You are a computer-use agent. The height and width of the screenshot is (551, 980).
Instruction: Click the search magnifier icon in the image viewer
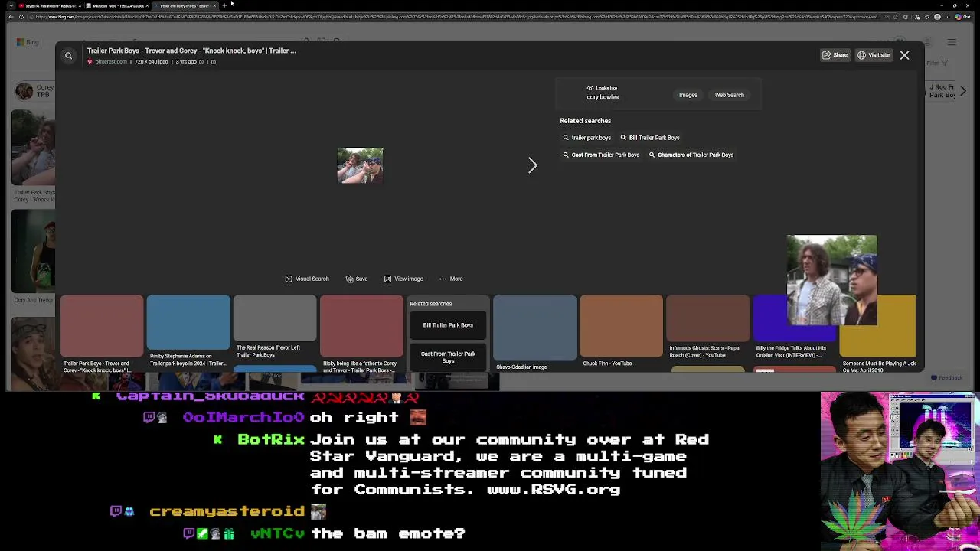click(68, 55)
